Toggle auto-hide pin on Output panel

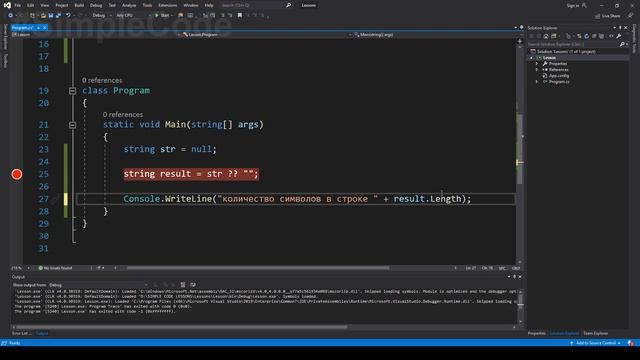(x=514, y=277)
